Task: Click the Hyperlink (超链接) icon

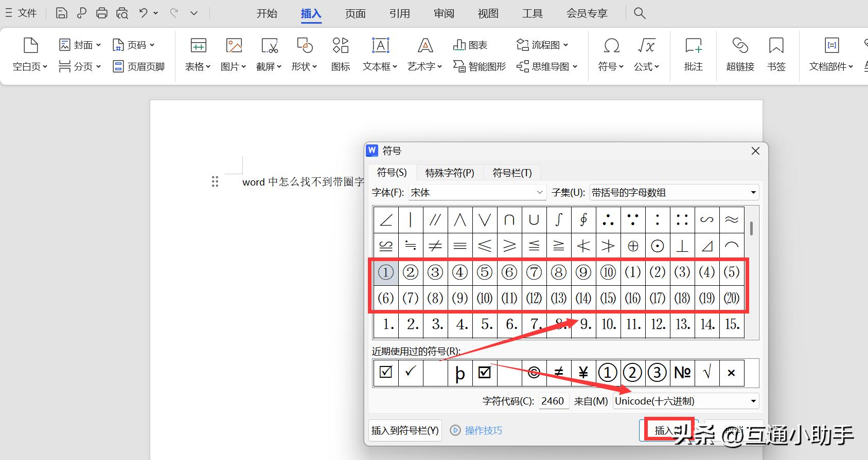Action: [740, 46]
